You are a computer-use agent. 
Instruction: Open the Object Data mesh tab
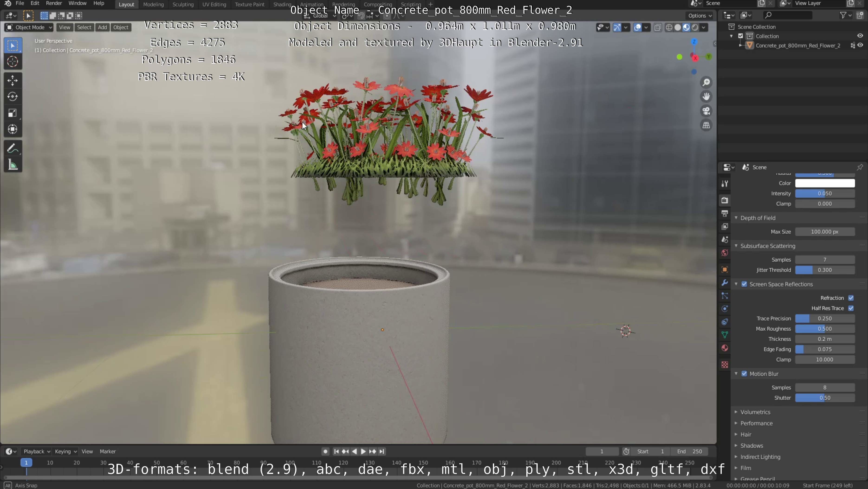point(725,335)
